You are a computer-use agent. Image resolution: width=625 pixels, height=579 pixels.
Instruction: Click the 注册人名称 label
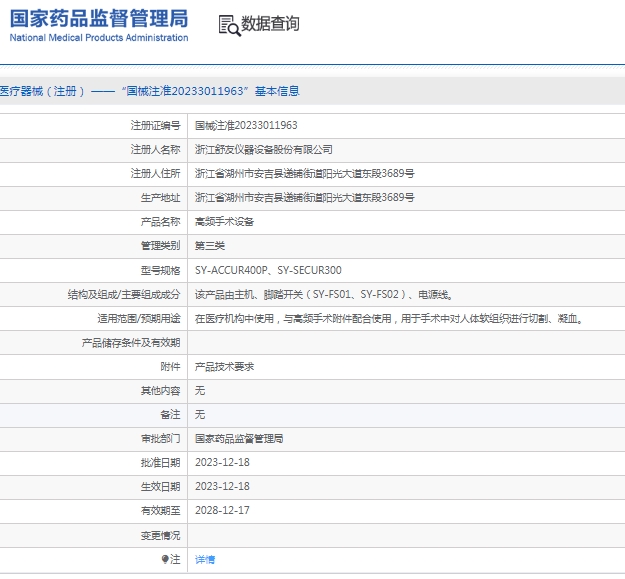point(155,149)
